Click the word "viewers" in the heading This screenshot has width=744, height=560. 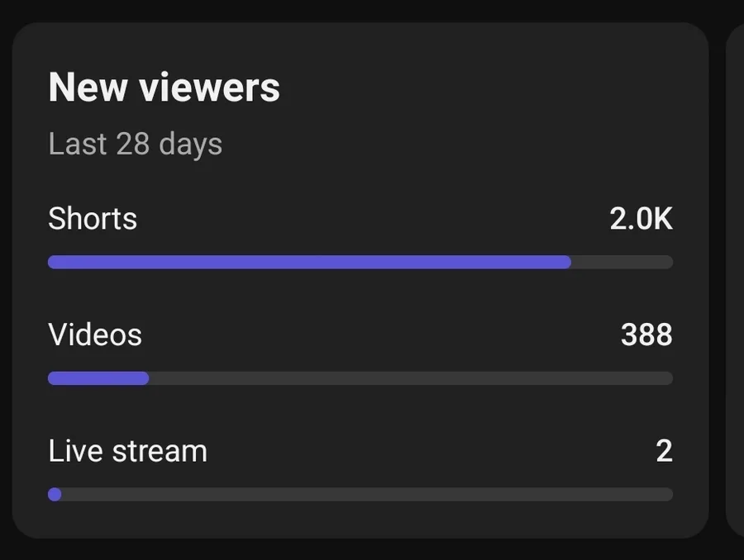[x=210, y=88]
